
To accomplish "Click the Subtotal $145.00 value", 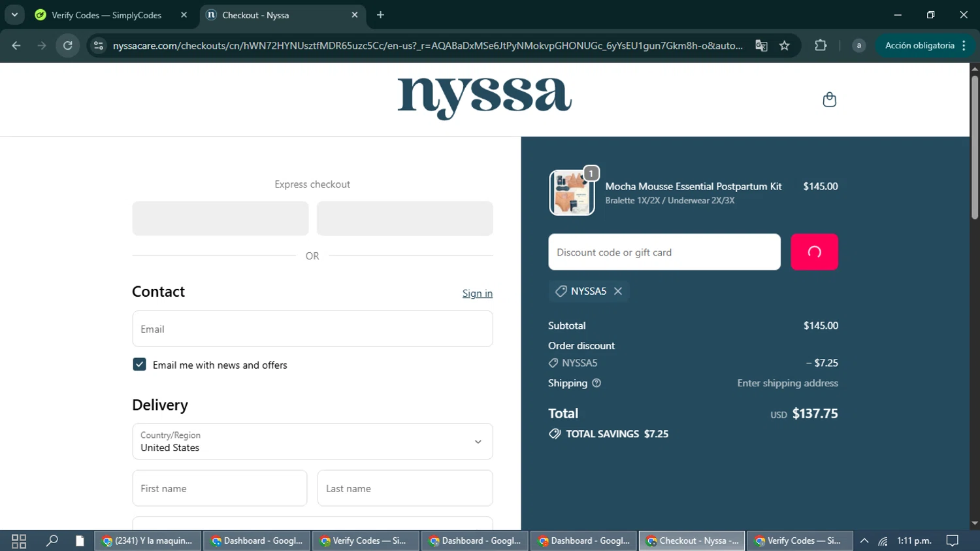I will 821,326.
